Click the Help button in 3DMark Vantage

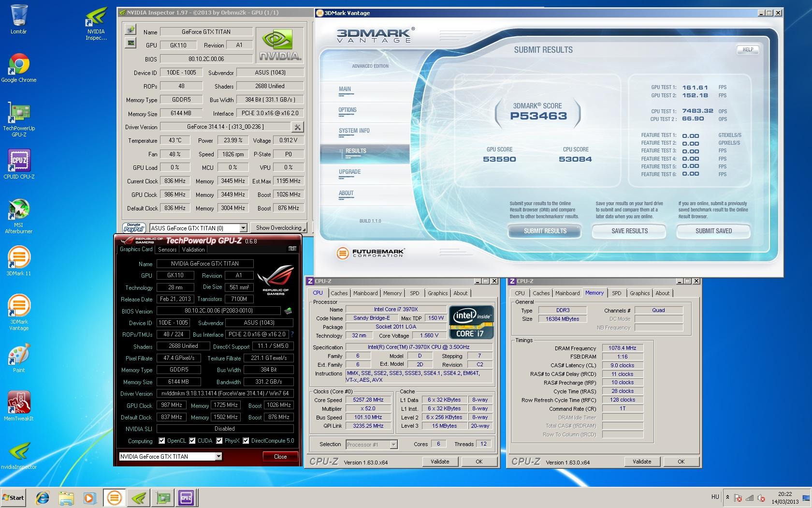click(748, 49)
